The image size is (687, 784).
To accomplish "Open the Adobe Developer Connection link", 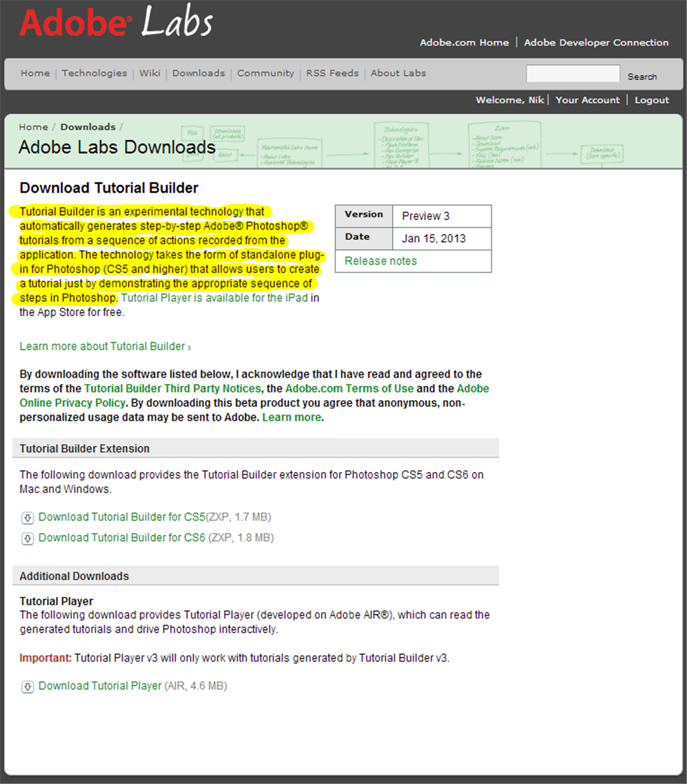I will click(x=597, y=43).
